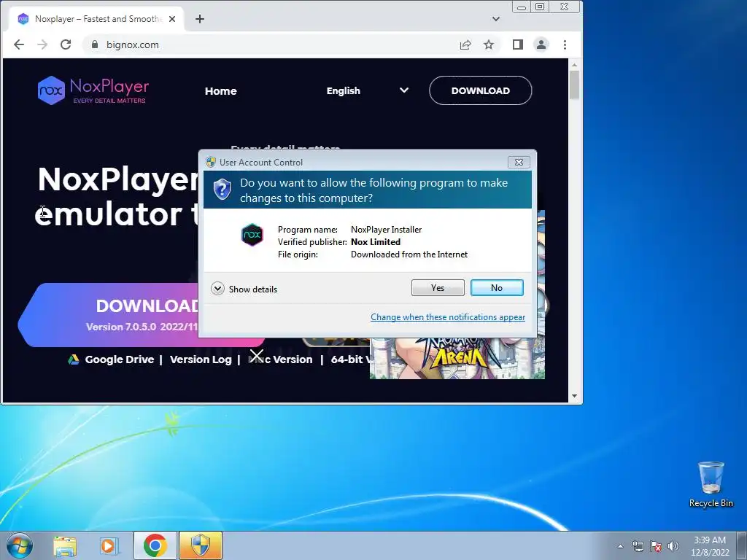The image size is (747, 560).
Task: Click the 'NoxPlayer Installer' program name text
Action: [x=387, y=230]
